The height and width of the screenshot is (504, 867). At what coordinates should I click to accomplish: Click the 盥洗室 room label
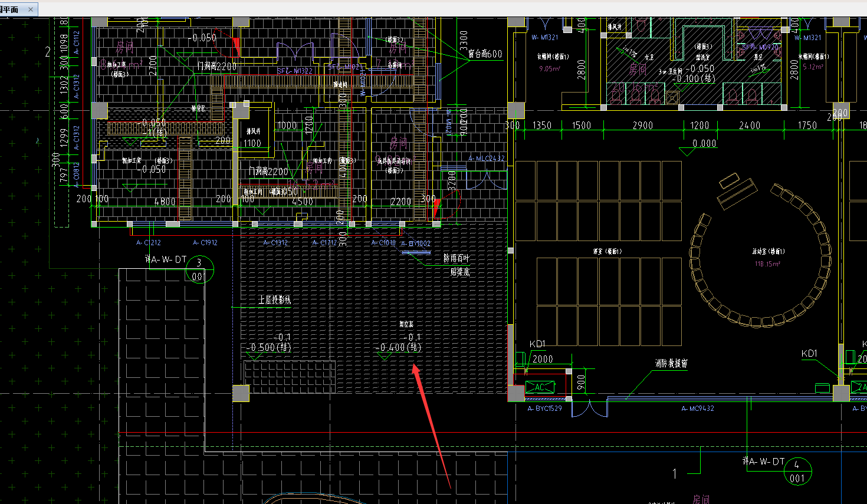coord(703,57)
